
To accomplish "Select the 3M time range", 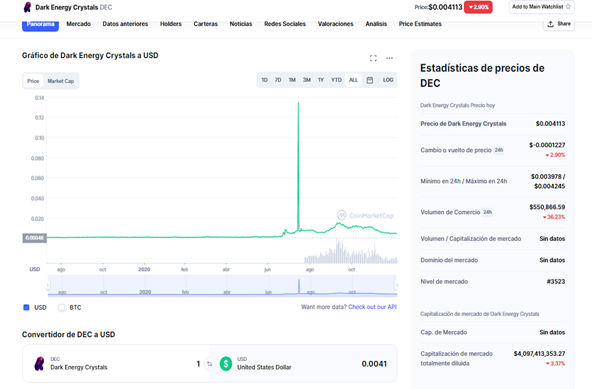I will click(x=307, y=80).
